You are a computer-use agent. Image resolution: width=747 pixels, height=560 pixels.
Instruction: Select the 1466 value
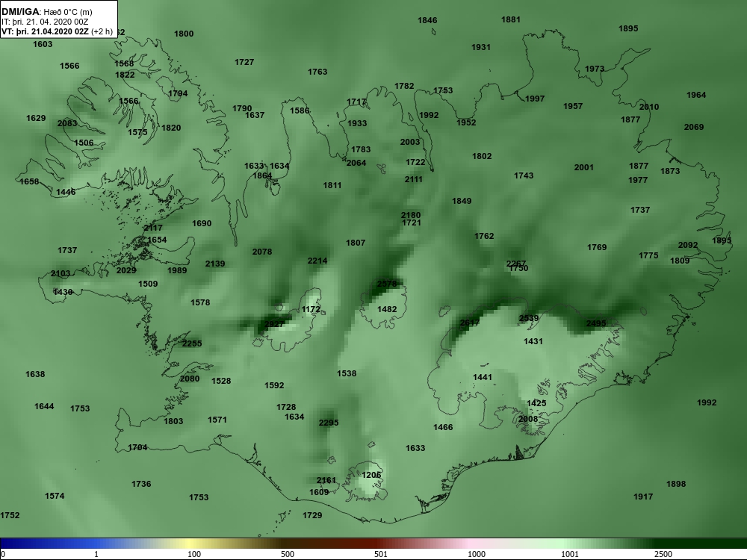(x=442, y=426)
